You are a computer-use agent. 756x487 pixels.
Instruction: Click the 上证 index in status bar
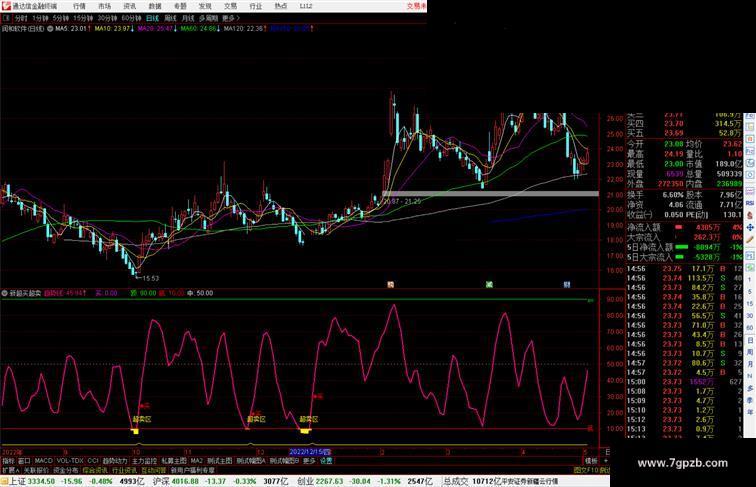point(17,481)
